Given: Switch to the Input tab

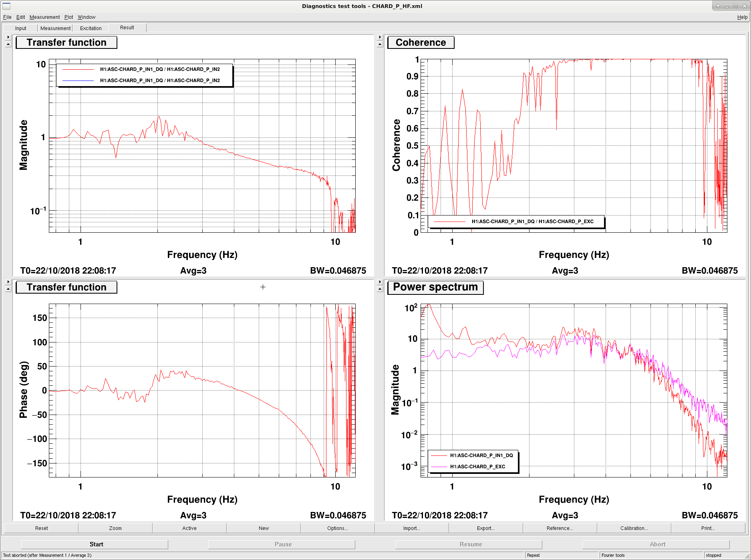Looking at the screenshot, I should click(x=21, y=28).
